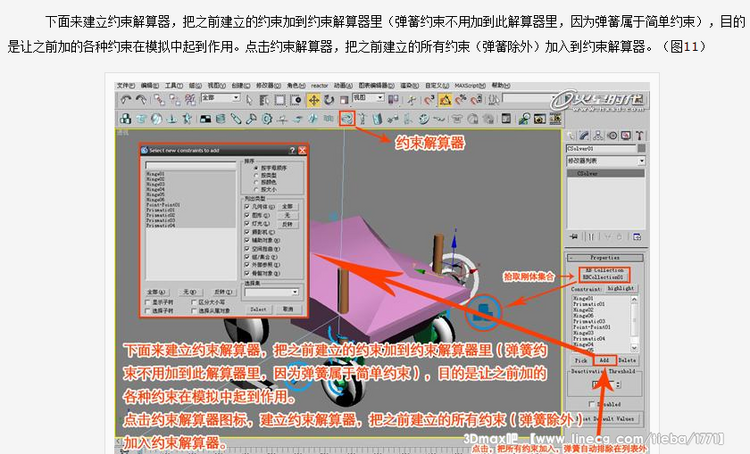Click the object color swatch beside CSolver01
Image resolution: width=750 pixels, height=454 pixels.
click(641, 148)
